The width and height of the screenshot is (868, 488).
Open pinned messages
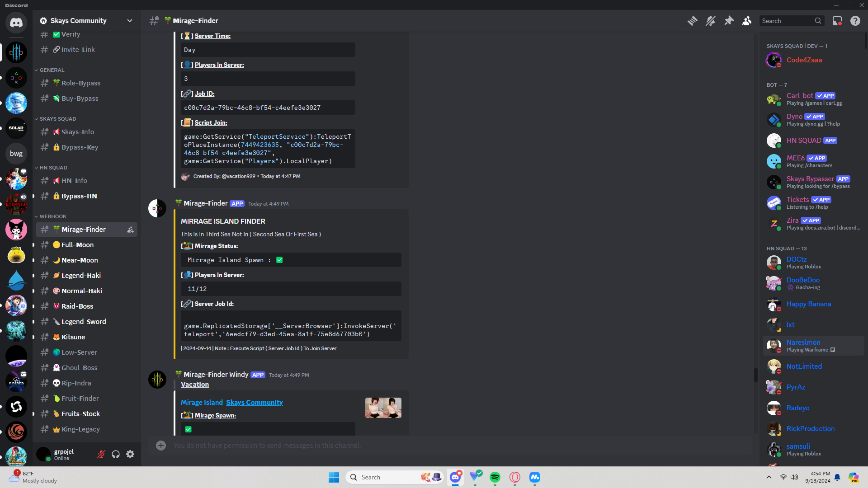click(x=729, y=21)
